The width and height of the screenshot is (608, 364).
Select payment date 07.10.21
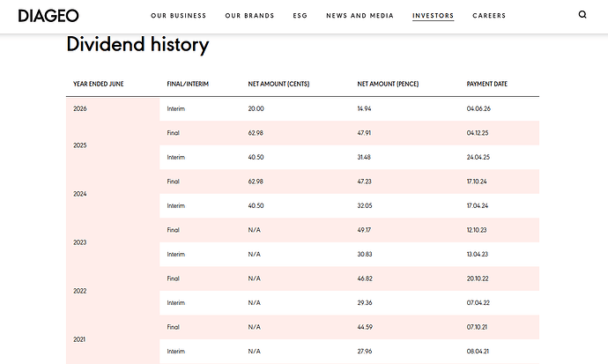tap(477, 327)
